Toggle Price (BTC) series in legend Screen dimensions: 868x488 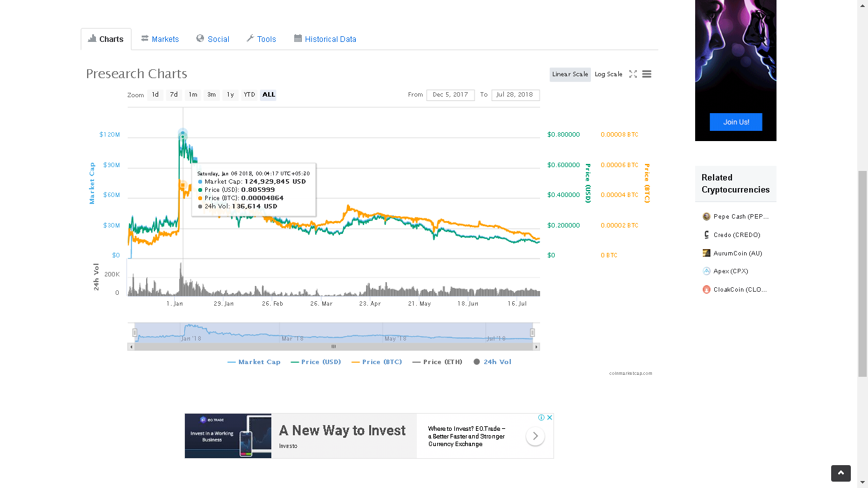pyautogui.click(x=377, y=362)
